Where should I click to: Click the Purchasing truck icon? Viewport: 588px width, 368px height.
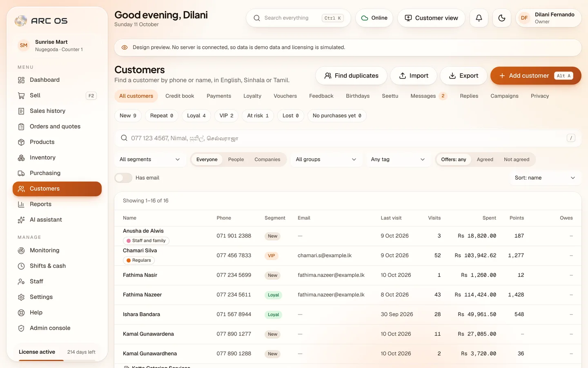pos(21,173)
